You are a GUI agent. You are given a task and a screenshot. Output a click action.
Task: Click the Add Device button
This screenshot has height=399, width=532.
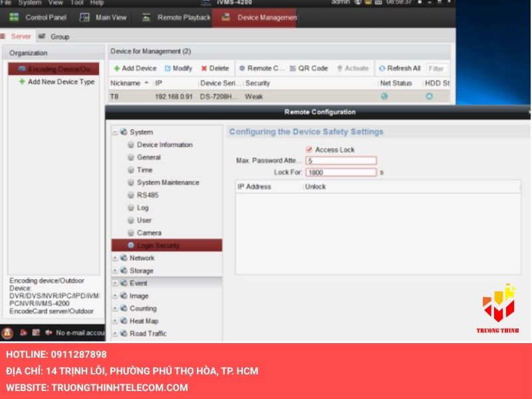135,68
